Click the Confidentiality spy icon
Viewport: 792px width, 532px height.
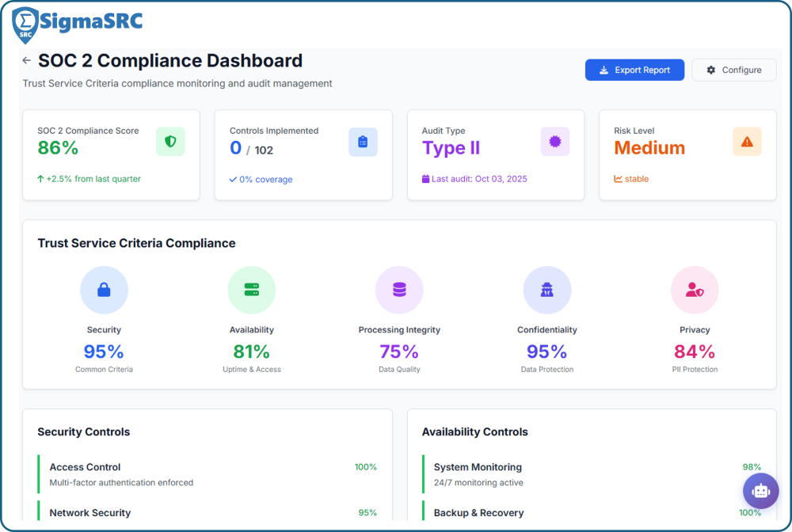point(547,290)
